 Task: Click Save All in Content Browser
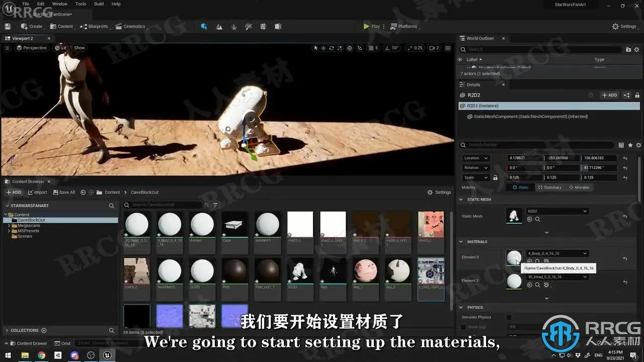coord(64,192)
